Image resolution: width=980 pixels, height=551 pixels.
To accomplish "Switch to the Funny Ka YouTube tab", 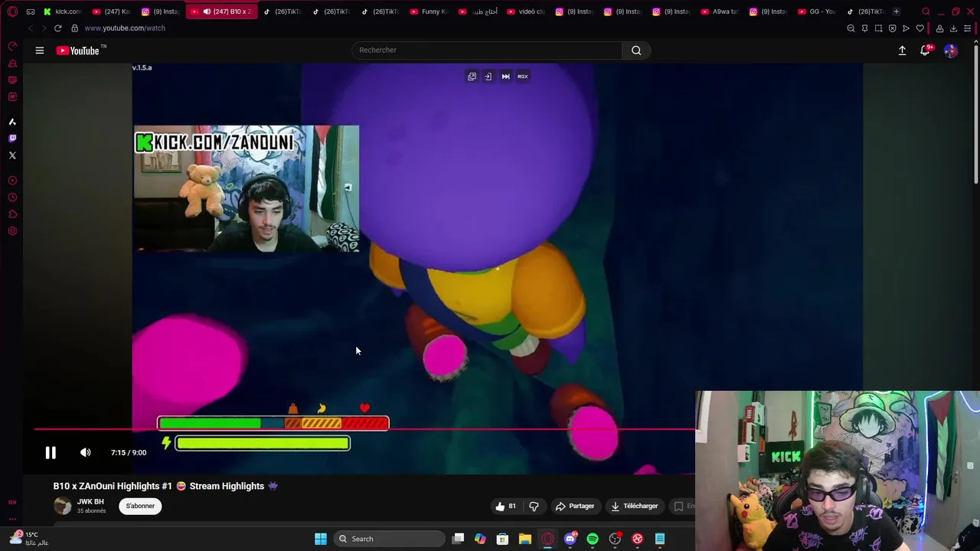I will 429,11.
